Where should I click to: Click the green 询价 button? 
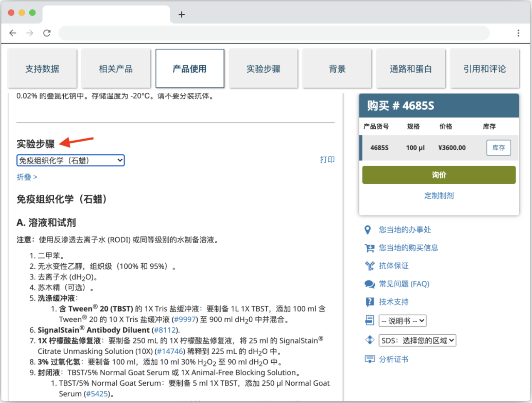coord(439,175)
